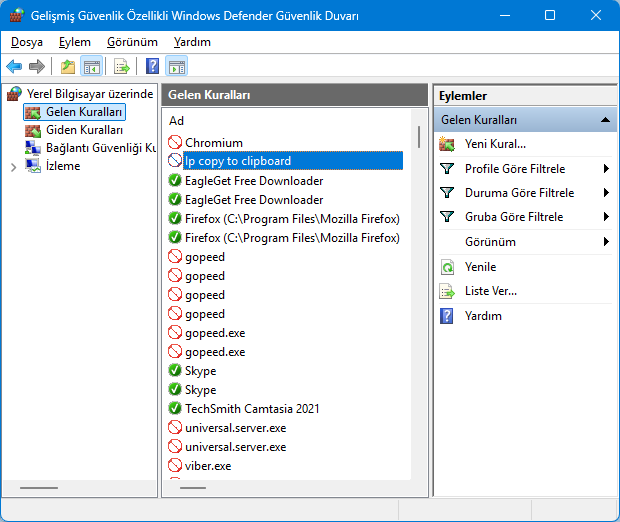Select the TechSmith Camtasia 2021 rule text
This screenshot has height=522, width=620.
point(252,409)
